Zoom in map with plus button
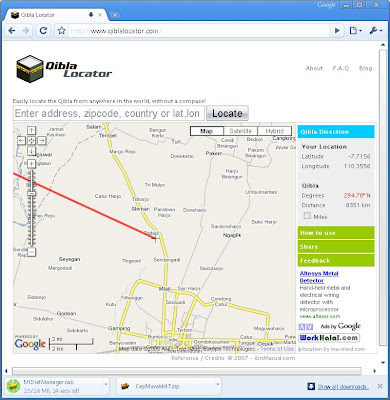The image size is (390, 400). tap(31, 164)
